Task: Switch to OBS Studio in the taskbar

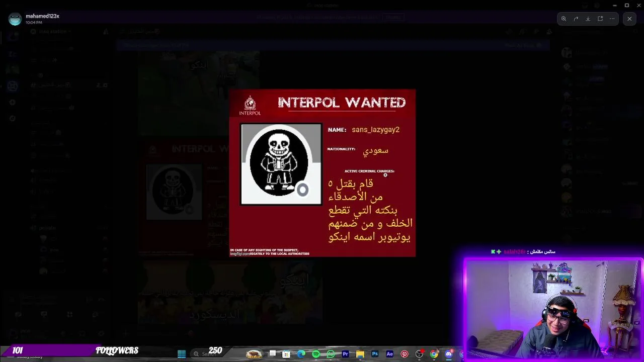Action: [419, 354]
